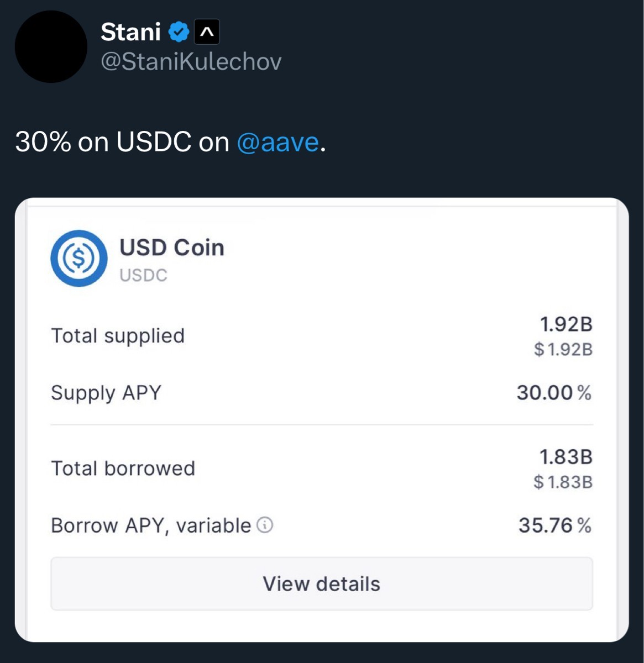Click the Stani display name
This screenshot has height=663, width=644.
[130, 32]
